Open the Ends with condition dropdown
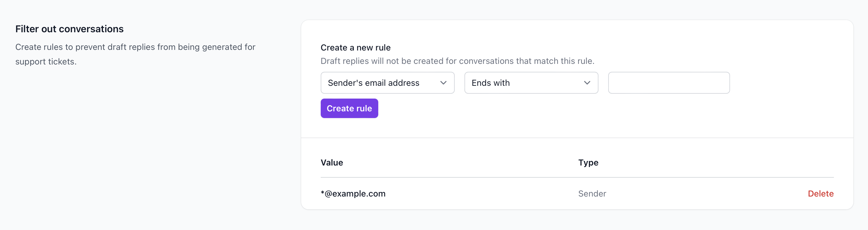 pos(531,83)
